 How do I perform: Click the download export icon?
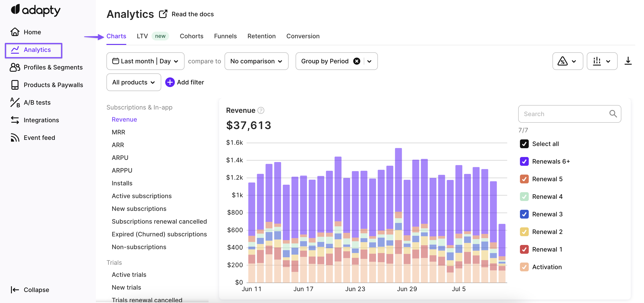628,61
